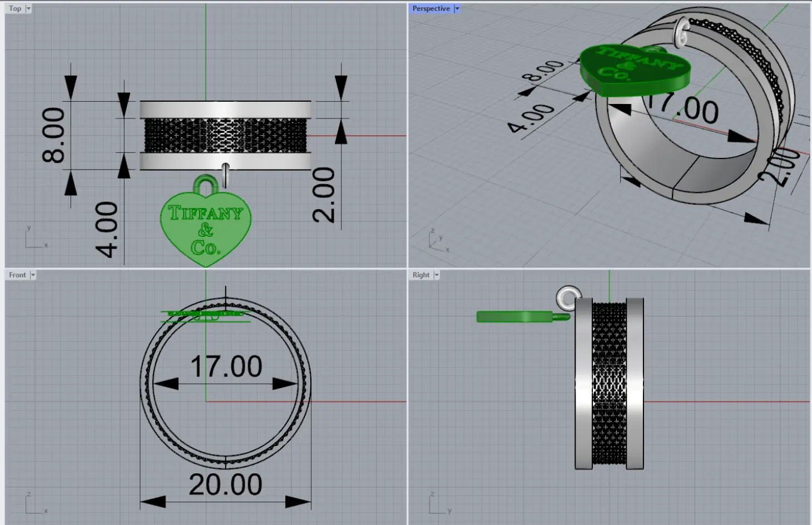The width and height of the screenshot is (812, 525).
Task: Activate the Perspective viewport title label
Action: (431, 8)
